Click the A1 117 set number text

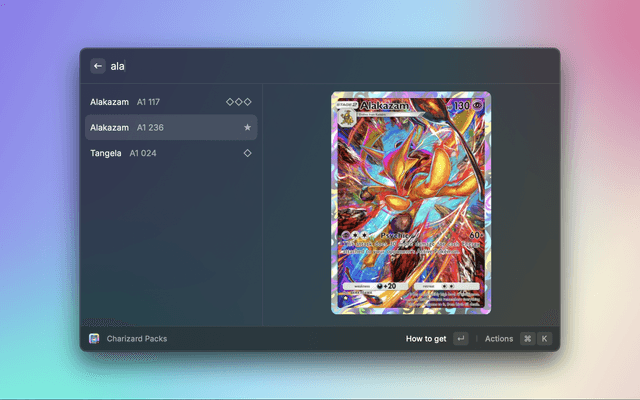tap(147, 102)
